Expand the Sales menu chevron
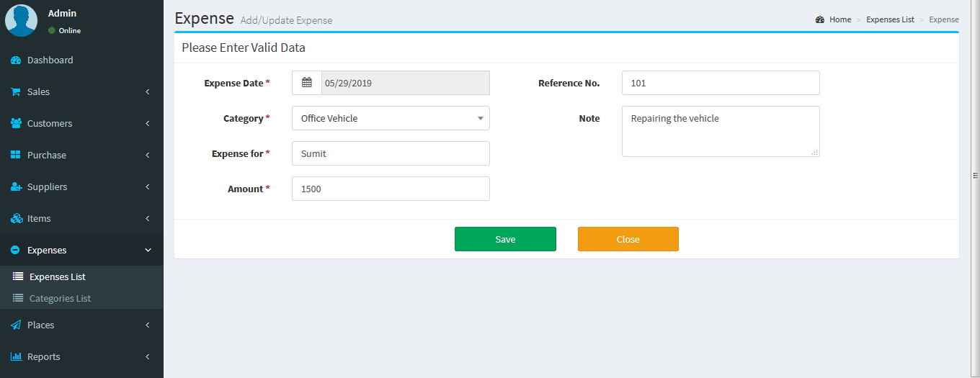Viewport: 980px width, 378px height. pyautogui.click(x=148, y=92)
